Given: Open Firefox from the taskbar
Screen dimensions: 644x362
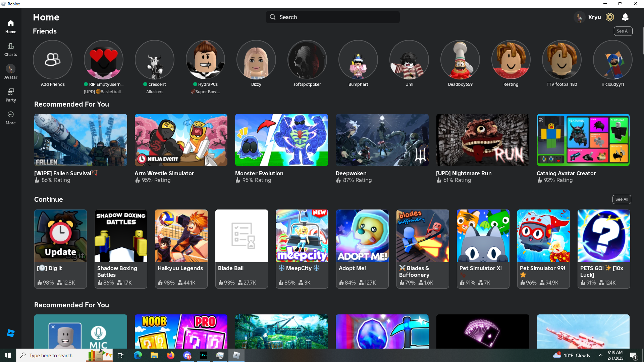Looking at the screenshot, I should pyautogui.click(x=171, y=355).
